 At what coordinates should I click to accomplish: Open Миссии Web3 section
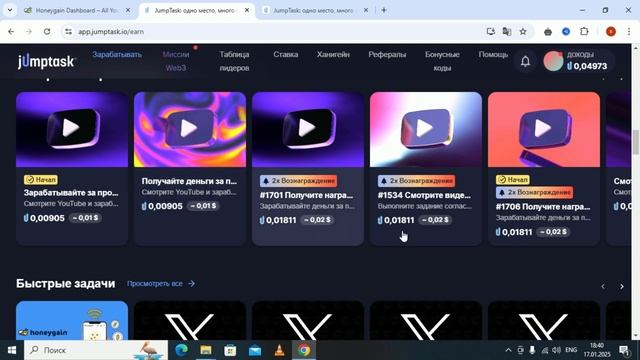coord(176,61)
